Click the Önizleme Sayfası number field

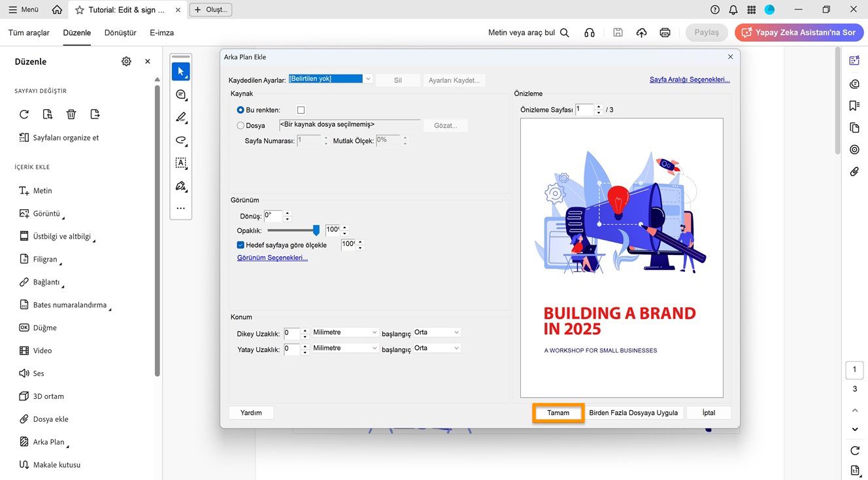(584, 109)
